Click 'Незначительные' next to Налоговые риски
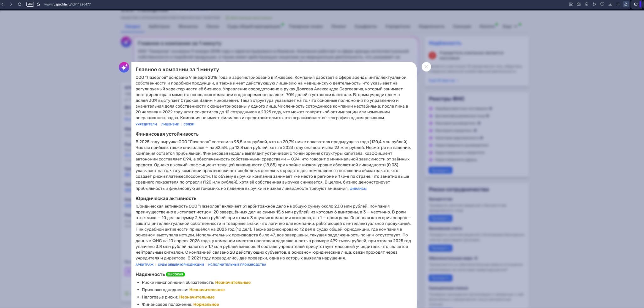This screenshot has height=308, width=644. pyautogui.click(x=197, y=297)
